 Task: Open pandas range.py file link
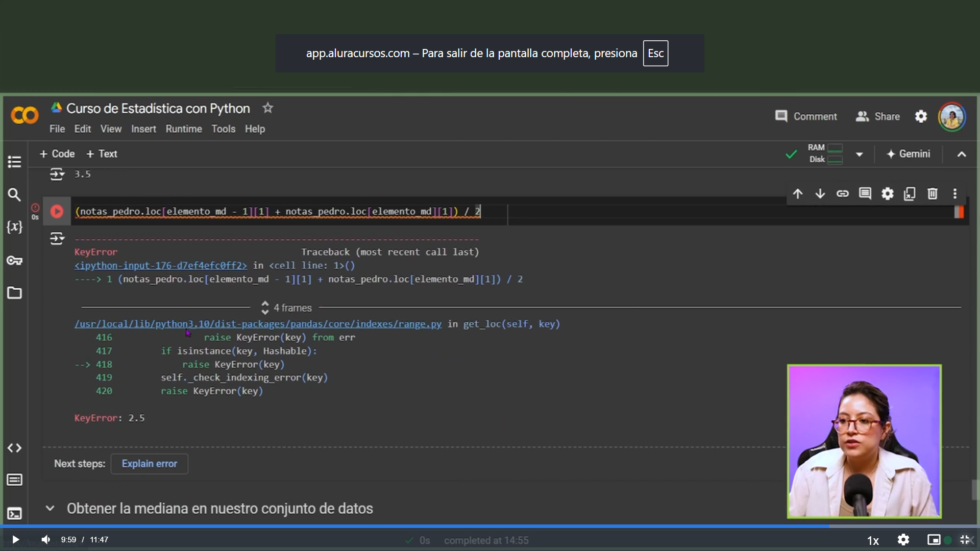(x=258, y=324)
